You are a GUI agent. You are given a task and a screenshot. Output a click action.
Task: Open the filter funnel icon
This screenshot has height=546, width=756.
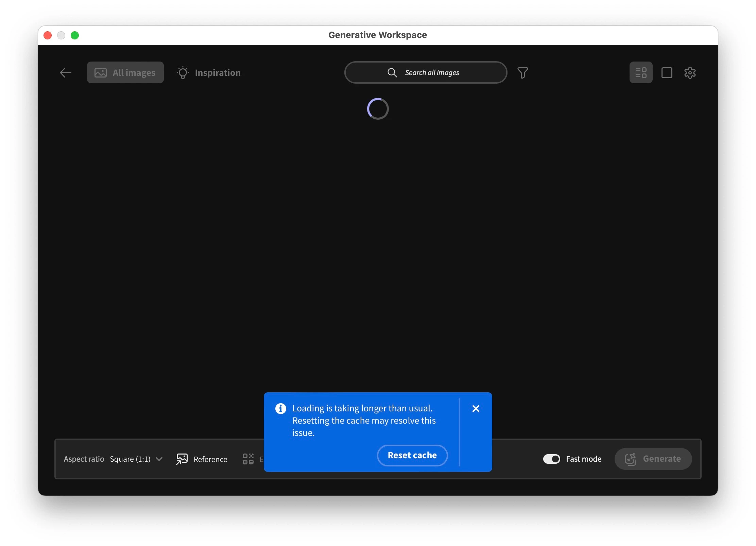(x=522, y=73)
